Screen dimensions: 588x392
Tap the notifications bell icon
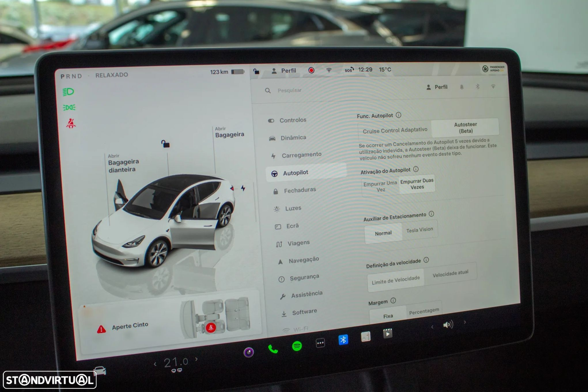pyautogui.click(x=462, y=87)
